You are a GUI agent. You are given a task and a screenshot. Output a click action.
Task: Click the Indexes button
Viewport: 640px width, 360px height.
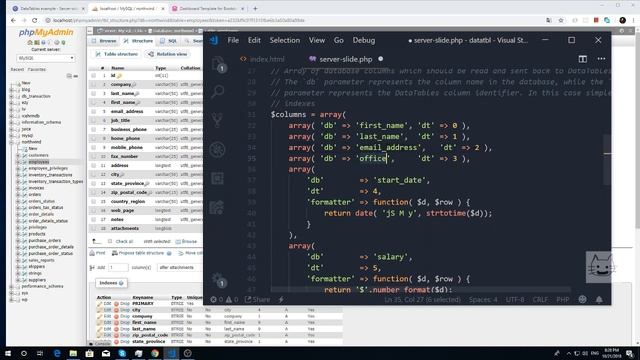(111, 283)
